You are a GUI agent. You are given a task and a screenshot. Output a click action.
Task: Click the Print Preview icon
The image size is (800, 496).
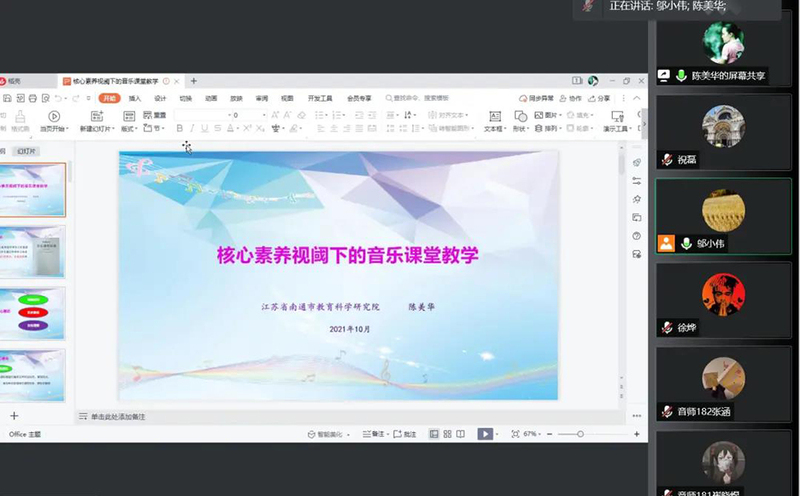(45, 98)
